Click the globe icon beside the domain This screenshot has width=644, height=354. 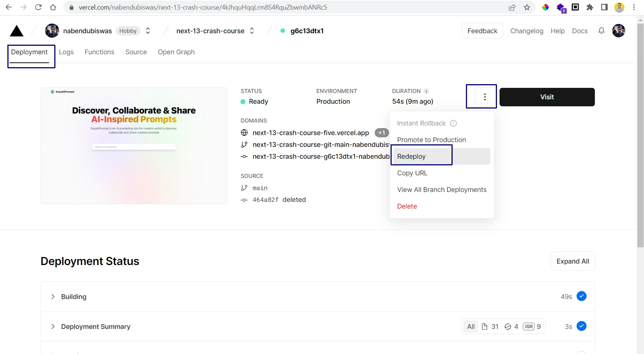(x=244, y=133)
